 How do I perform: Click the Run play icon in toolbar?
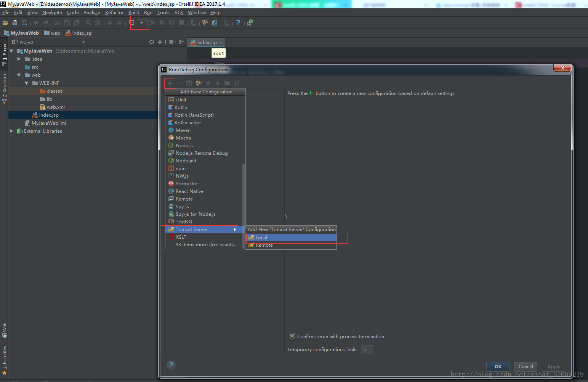[x=153, y=22]
